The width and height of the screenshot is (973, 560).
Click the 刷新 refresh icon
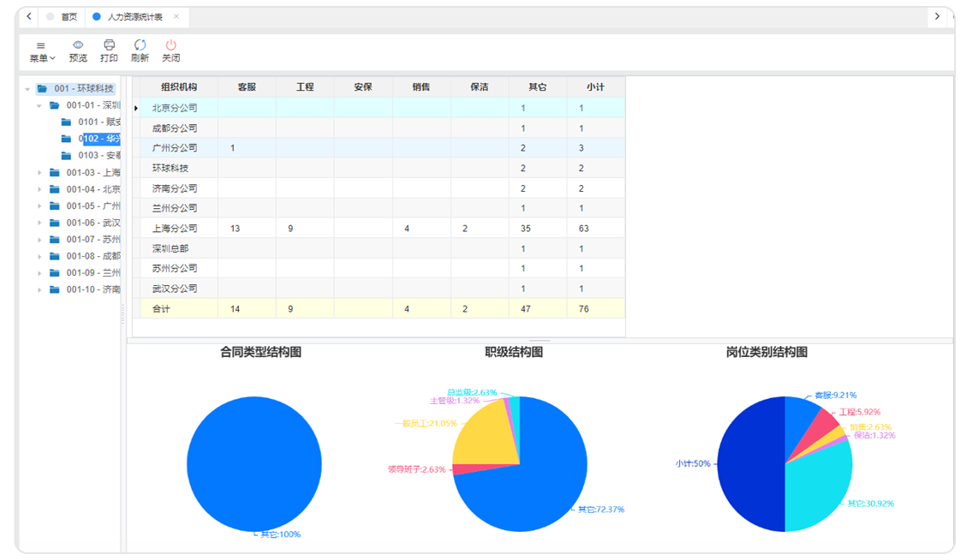coord(140,45)
